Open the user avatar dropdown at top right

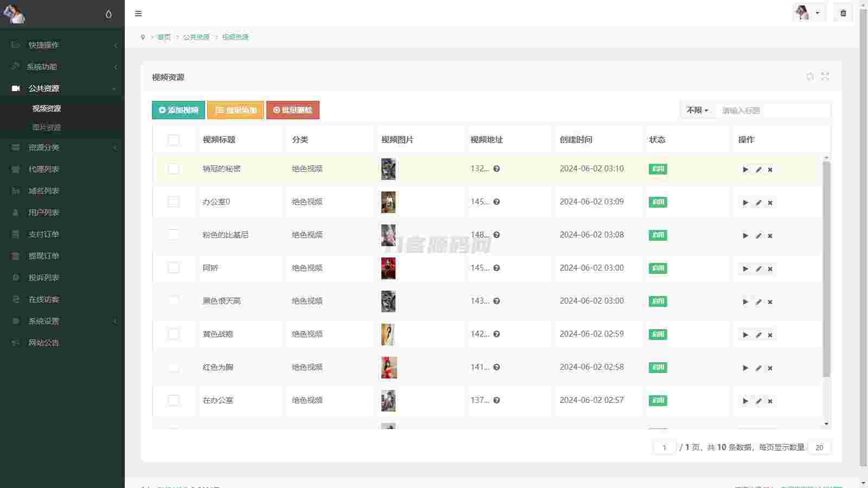[x=808, y=13]
